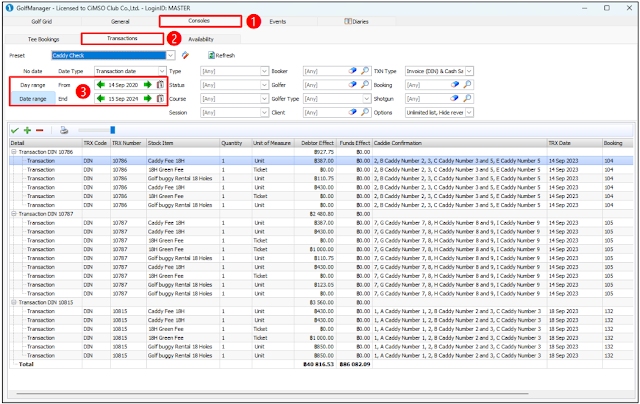Image resolution: width=640 pixels, height=404 pixels.
Task: Collapse the Transaction DIN 10815 group
Action: tap(13, 302)
